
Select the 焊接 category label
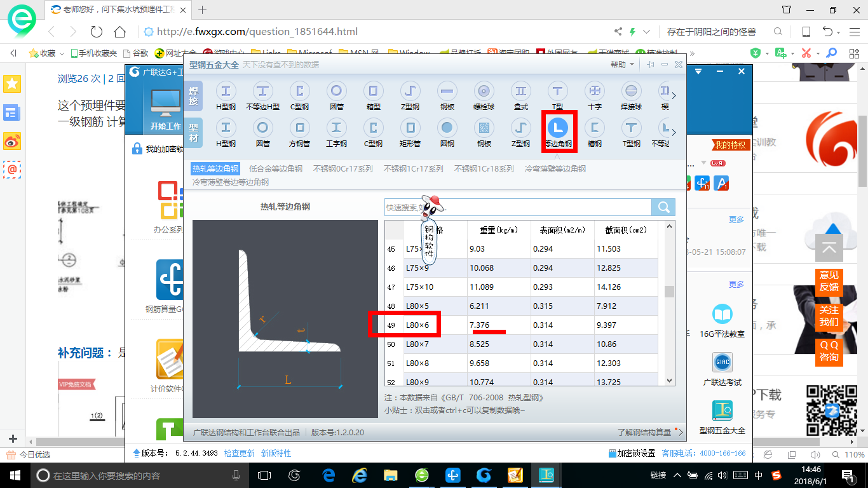tap(194, 97)
